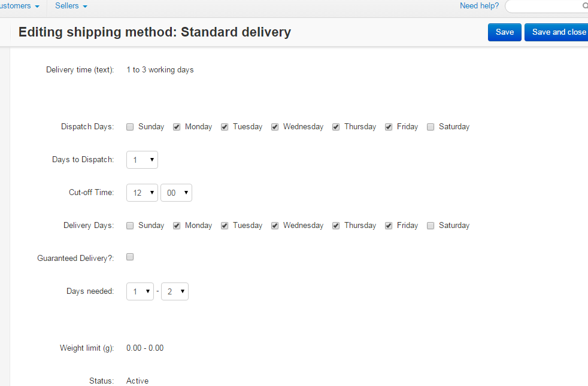Open the Days needed minimum dropdown
This screenshot has height=386, width=588.
[140, 291]
